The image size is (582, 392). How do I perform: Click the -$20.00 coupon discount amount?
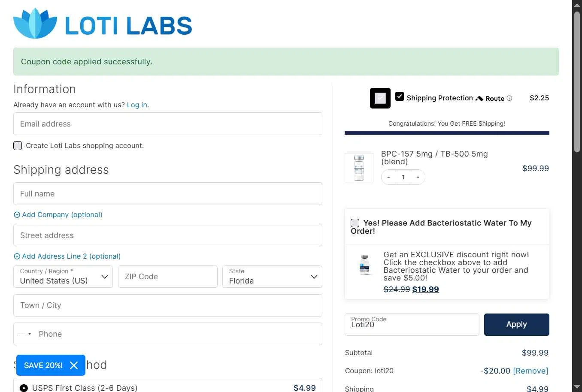(495, 371)
